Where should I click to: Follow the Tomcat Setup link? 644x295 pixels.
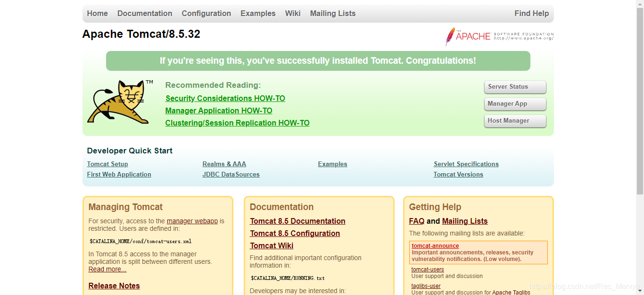(x=107, y=164)
